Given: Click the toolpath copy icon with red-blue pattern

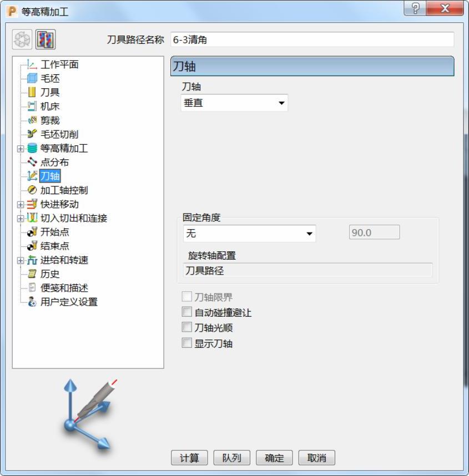Looking at the screenshot, I should (46, 39).
